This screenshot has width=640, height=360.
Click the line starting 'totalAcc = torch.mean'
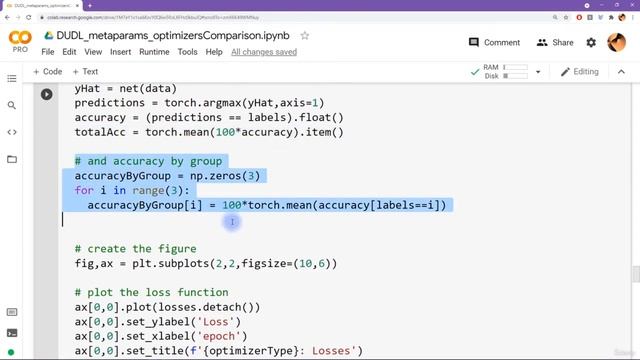coord(209,132)
